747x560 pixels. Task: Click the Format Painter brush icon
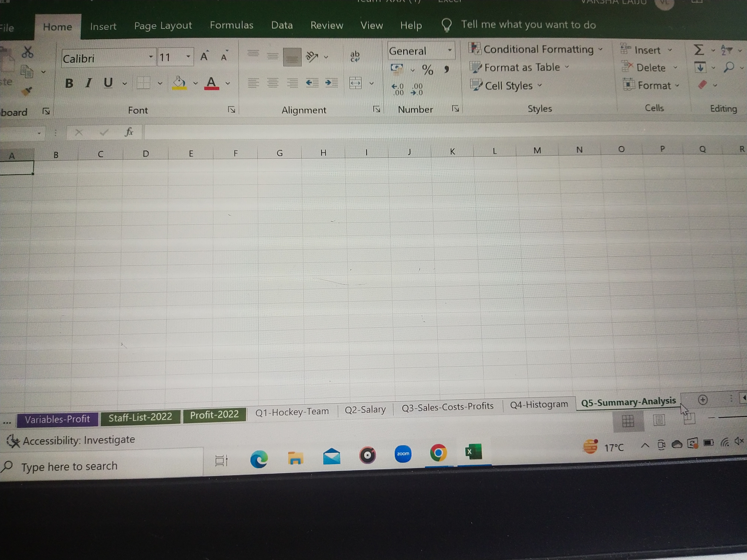pos(27,91)
